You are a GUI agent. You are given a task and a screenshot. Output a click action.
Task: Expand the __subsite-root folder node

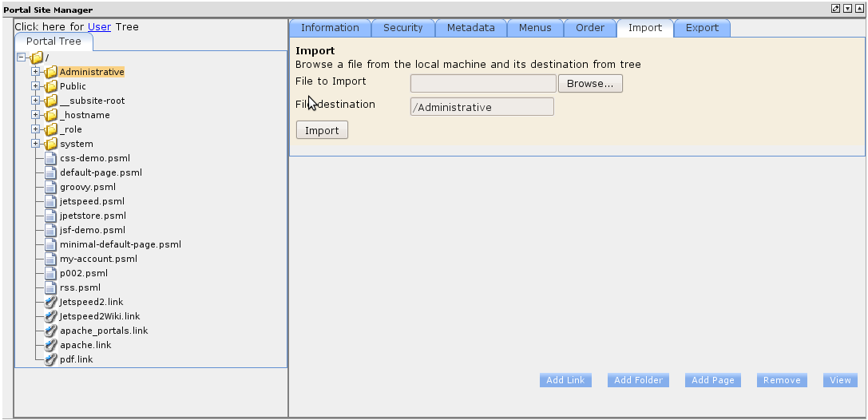36,101
